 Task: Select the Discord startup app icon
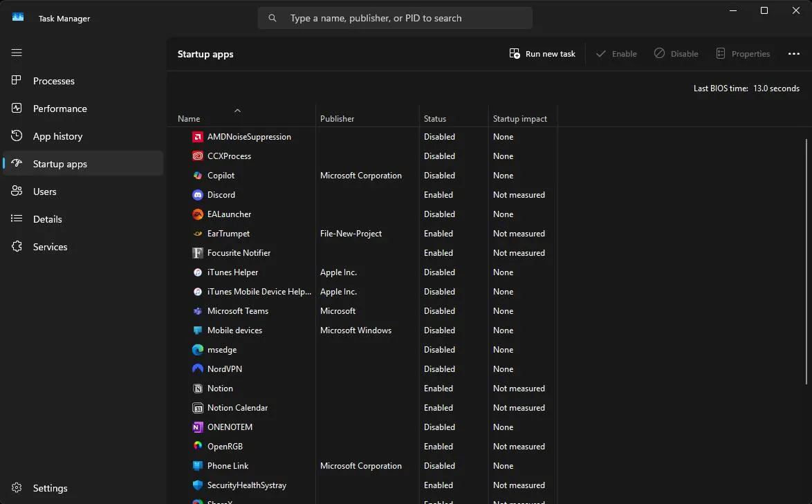(197, 195)
